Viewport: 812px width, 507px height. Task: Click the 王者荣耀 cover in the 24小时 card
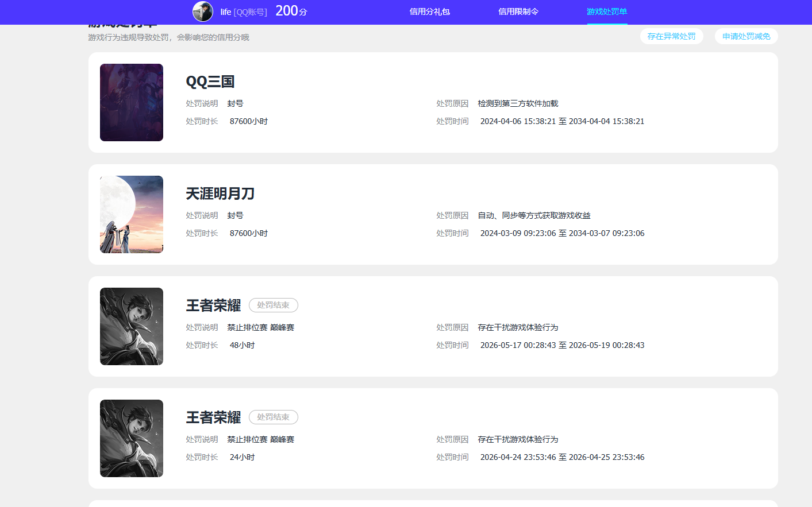click(132, 438)
